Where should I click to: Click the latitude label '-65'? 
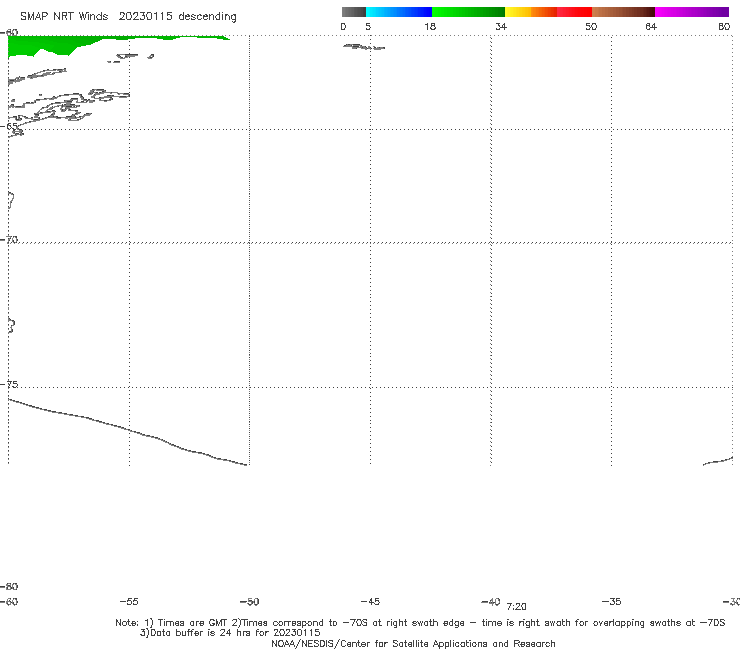[9, 126]
